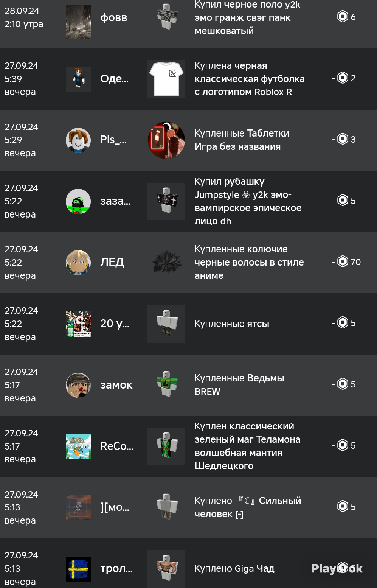
Task: Open the Оде... seller name link
Action: coord(114,79)
